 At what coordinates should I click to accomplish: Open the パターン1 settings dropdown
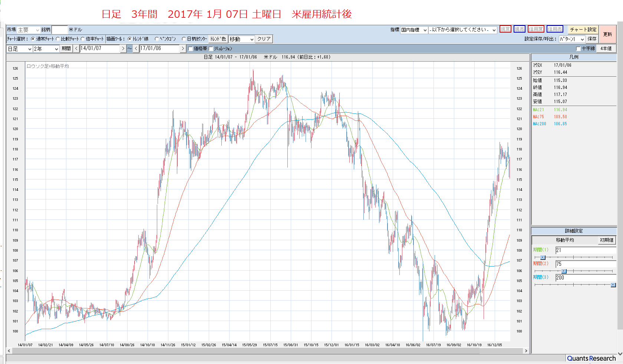coord(572,39)
